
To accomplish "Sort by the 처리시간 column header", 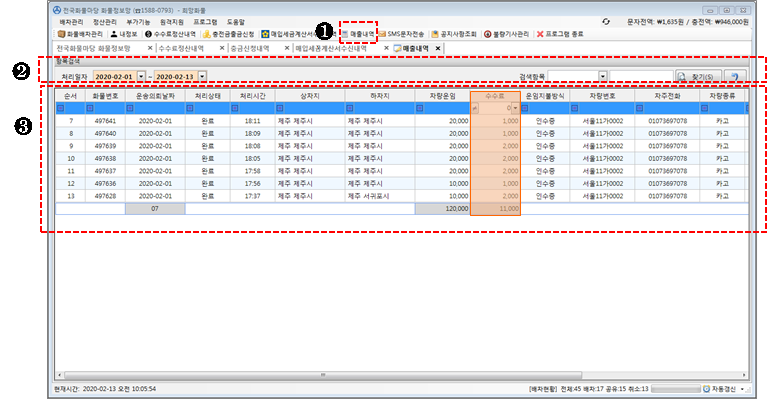I will pos(252,96).
